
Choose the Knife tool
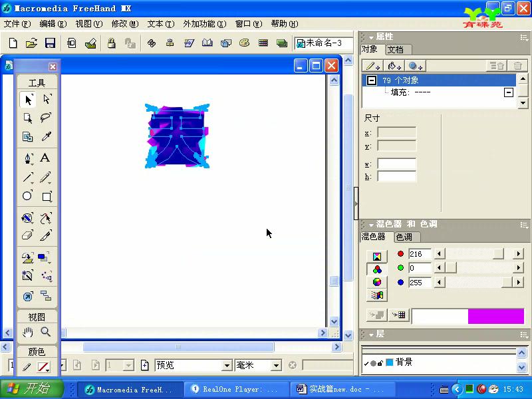click(x=46, y=235)
